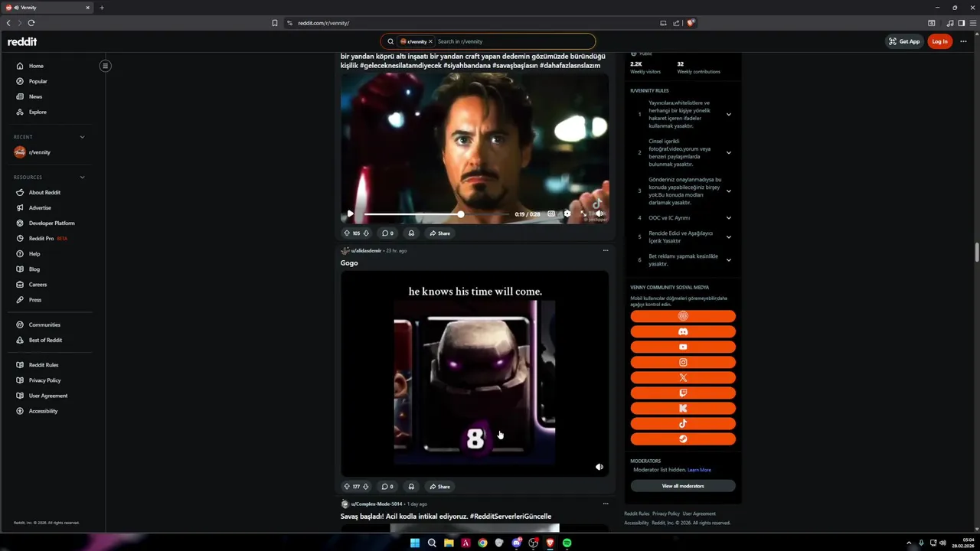Open Spotify from the taskbar
The image size is (980, 551).
coord(567,543)
